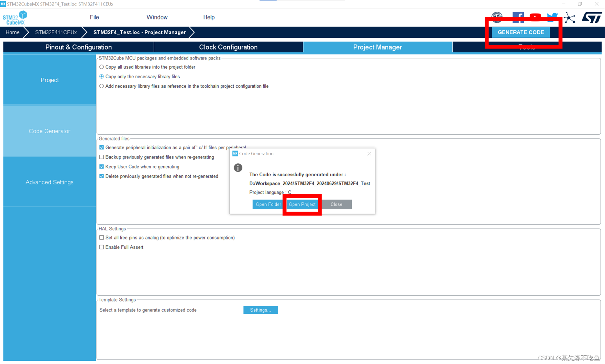Click STM32F411CEUx breadcrumb
This screenshot has width=605, height=364.
(56, 32)
